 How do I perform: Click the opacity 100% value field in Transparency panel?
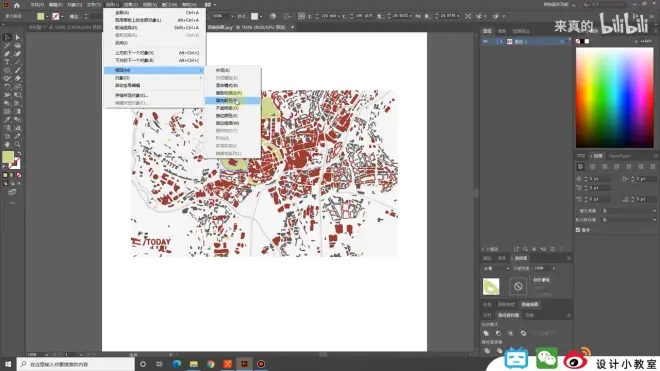tap(541, 268)
